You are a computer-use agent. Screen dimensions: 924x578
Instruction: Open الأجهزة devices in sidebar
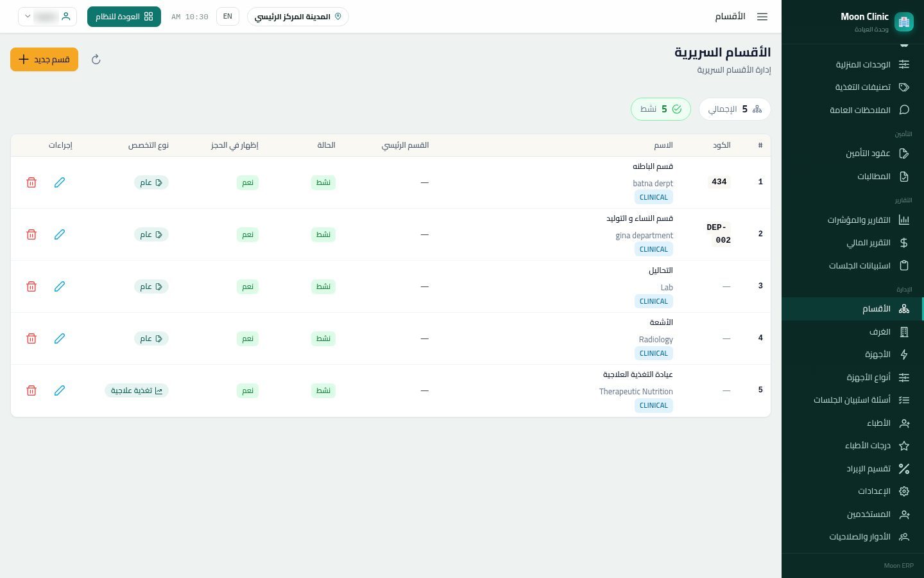[x=852, y=355]
